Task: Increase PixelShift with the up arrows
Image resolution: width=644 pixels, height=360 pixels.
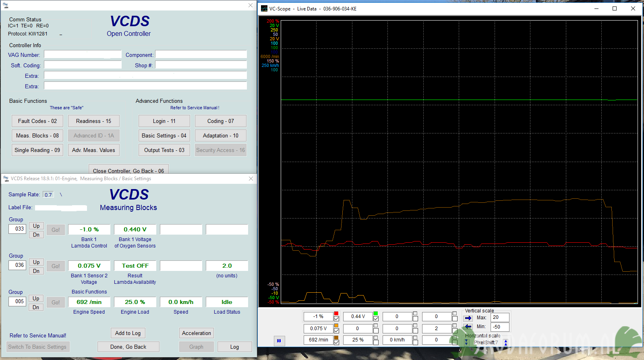Action: coord(506,342)
